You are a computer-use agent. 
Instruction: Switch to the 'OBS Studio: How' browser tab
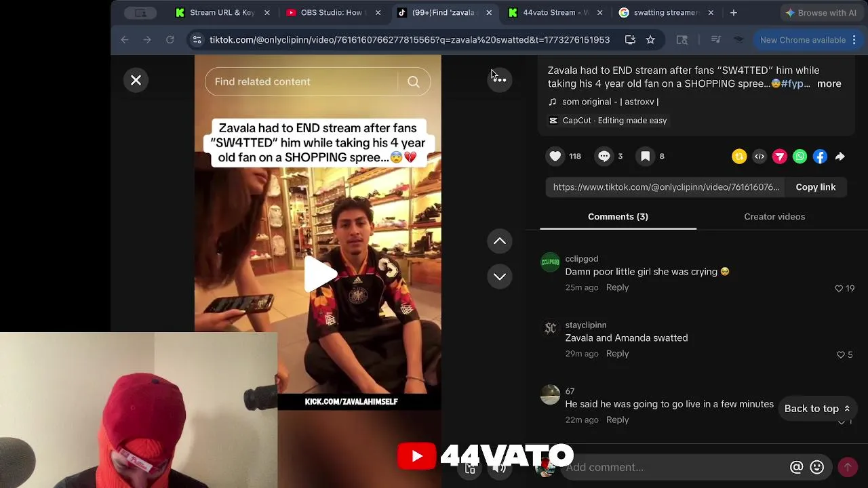click(x=332, y=12)
